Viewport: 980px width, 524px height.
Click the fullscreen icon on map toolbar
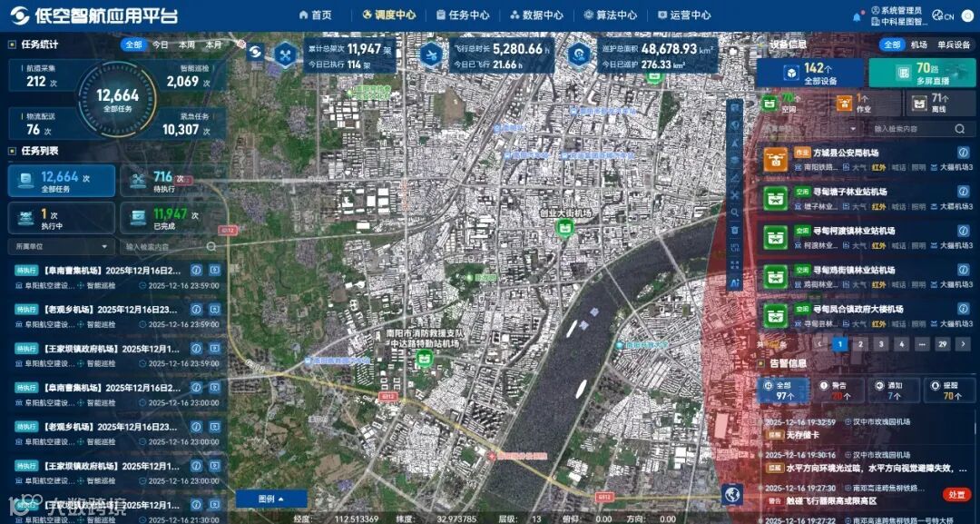(734, 265)
